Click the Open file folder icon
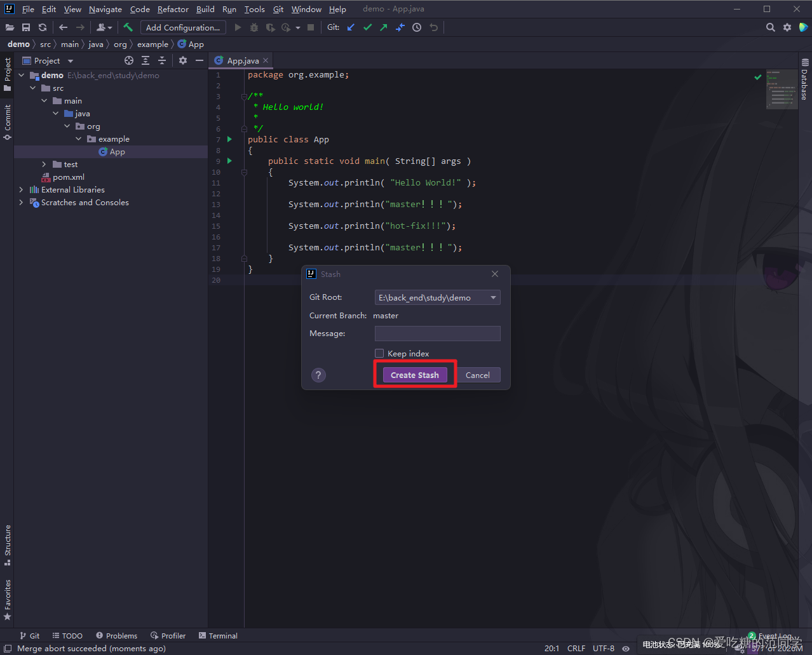Screen dimensions: 812x655 (10, 27)
